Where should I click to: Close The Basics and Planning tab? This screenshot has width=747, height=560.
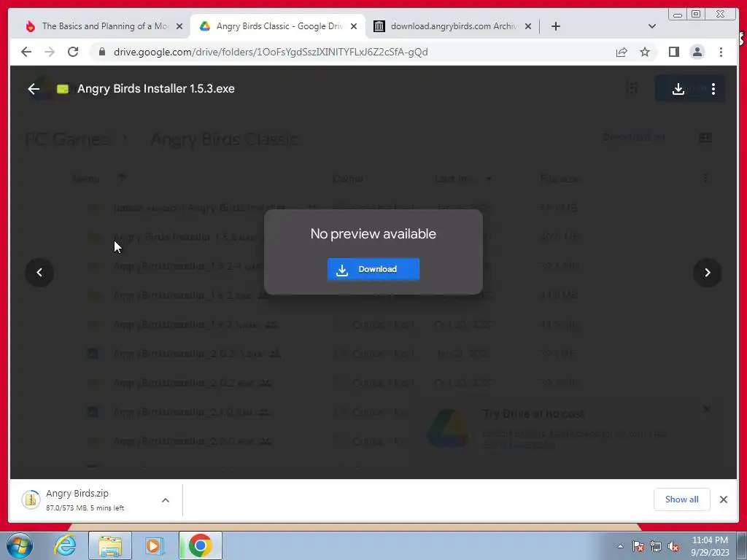point(179,26)
